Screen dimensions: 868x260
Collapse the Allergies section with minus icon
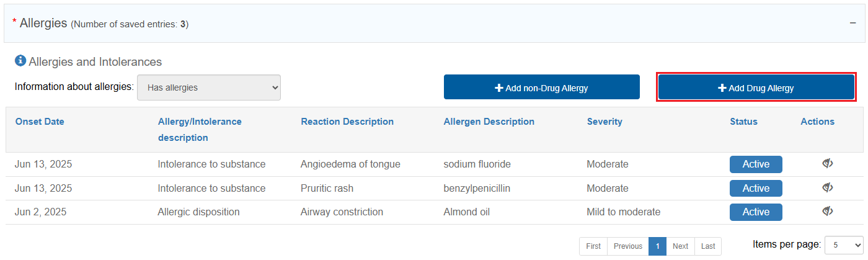tap(854, 22)
